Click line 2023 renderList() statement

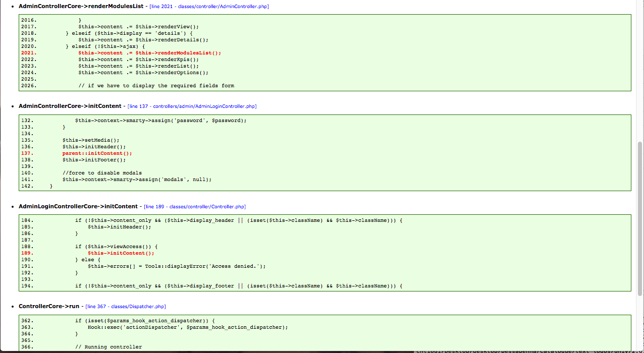click(x=138, y=66)
